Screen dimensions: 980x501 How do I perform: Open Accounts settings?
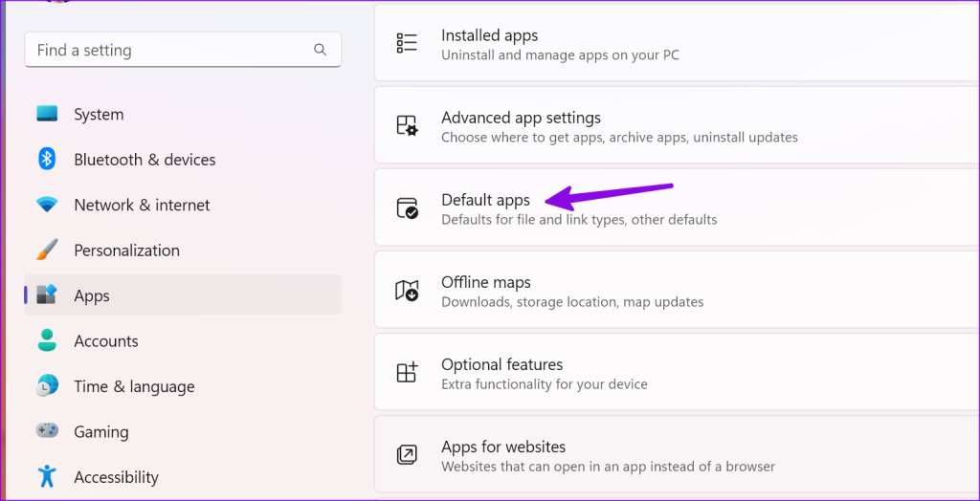tap(183, 341)
